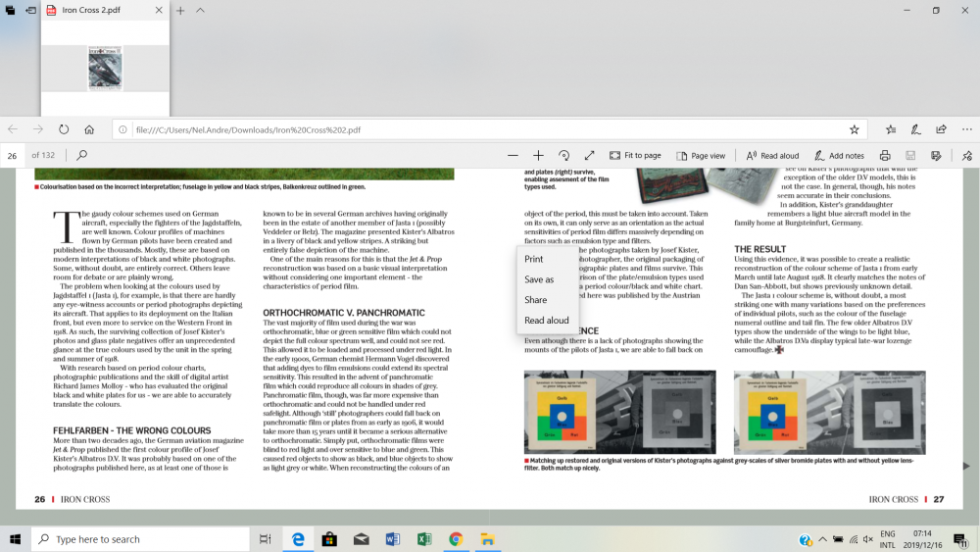Open Microsoft Store from taskbar
Viewport: 980px width, 552px height.
click(329, 539)
